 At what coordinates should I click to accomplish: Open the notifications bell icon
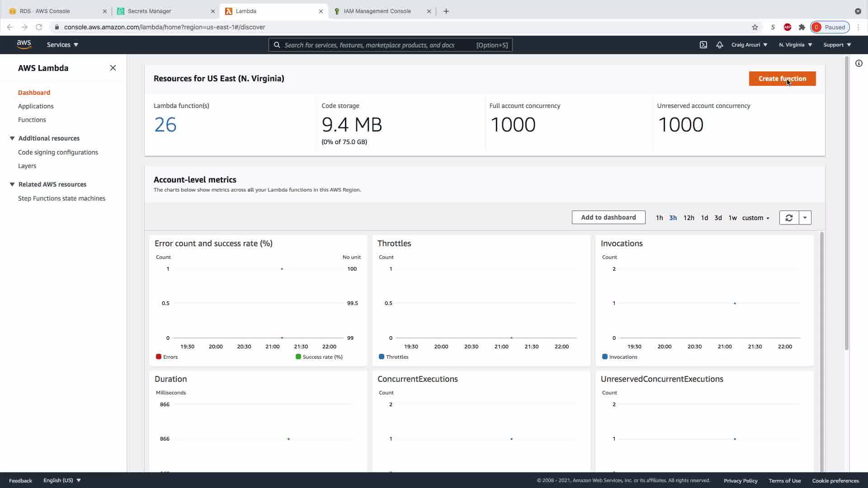point(719,45)
